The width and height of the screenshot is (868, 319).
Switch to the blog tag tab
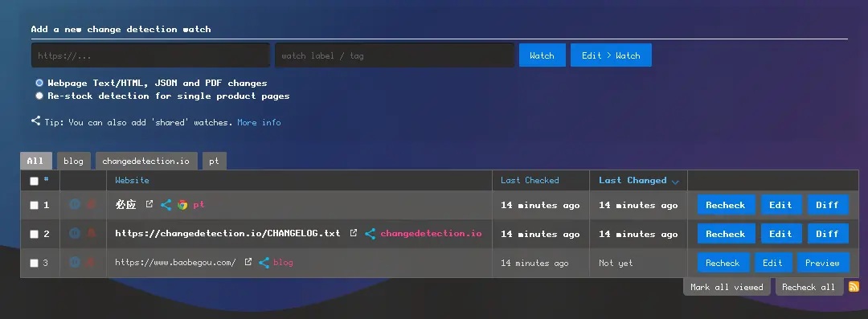[x=74, y=161]
